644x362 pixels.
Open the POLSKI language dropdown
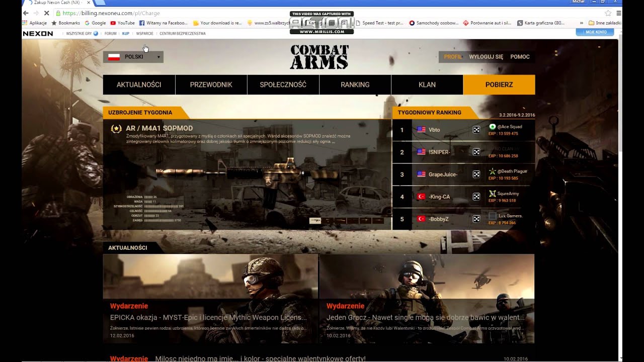click(133, 57)
